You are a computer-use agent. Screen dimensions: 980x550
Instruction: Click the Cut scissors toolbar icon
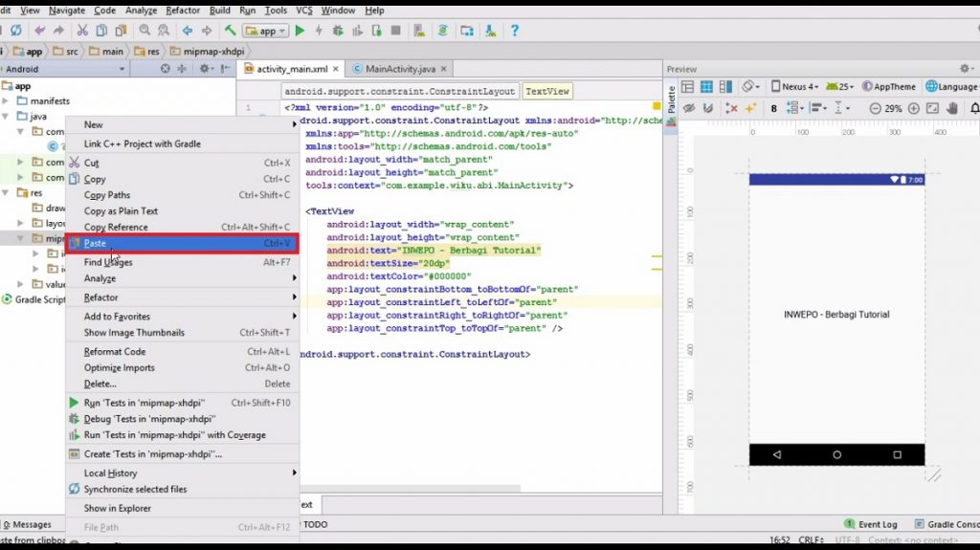point(82,31)
